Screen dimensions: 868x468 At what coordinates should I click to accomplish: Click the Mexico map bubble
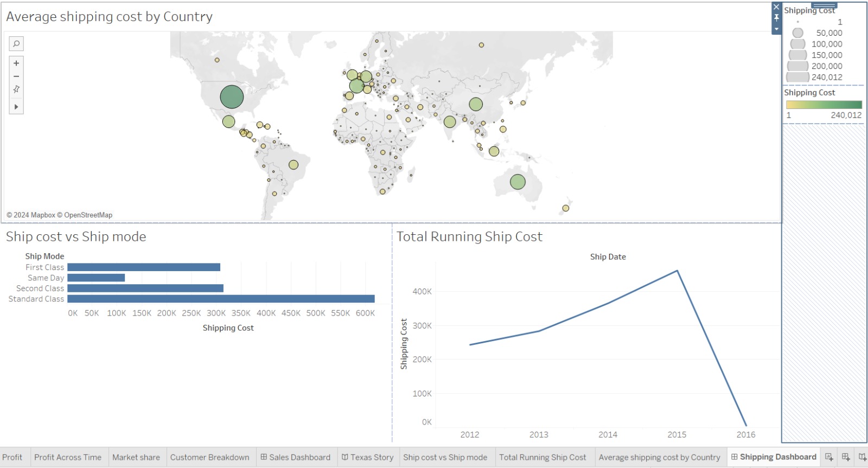point(228,121)
